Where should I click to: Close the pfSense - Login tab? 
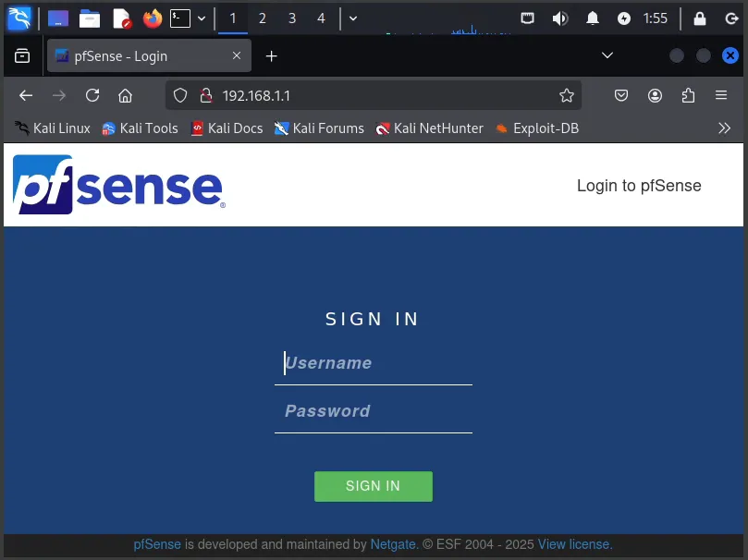point(237,55)
